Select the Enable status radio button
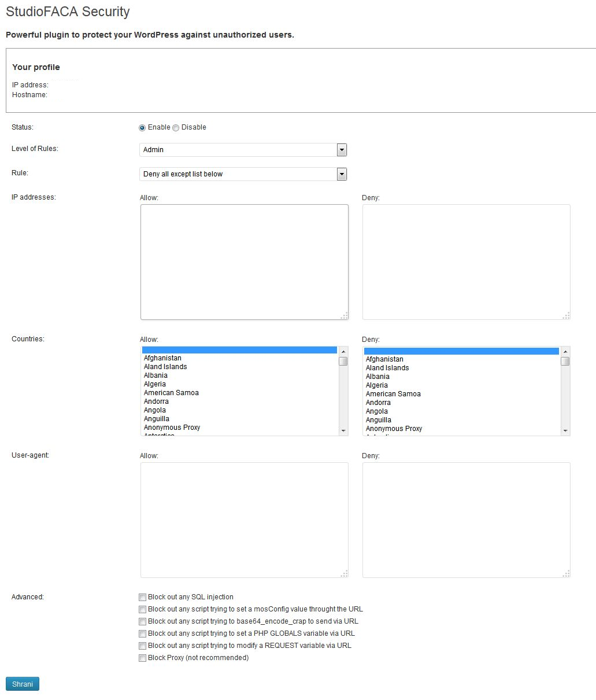This screenshot has height=700, width=596. pyautogui.click(x=142, y=128)
